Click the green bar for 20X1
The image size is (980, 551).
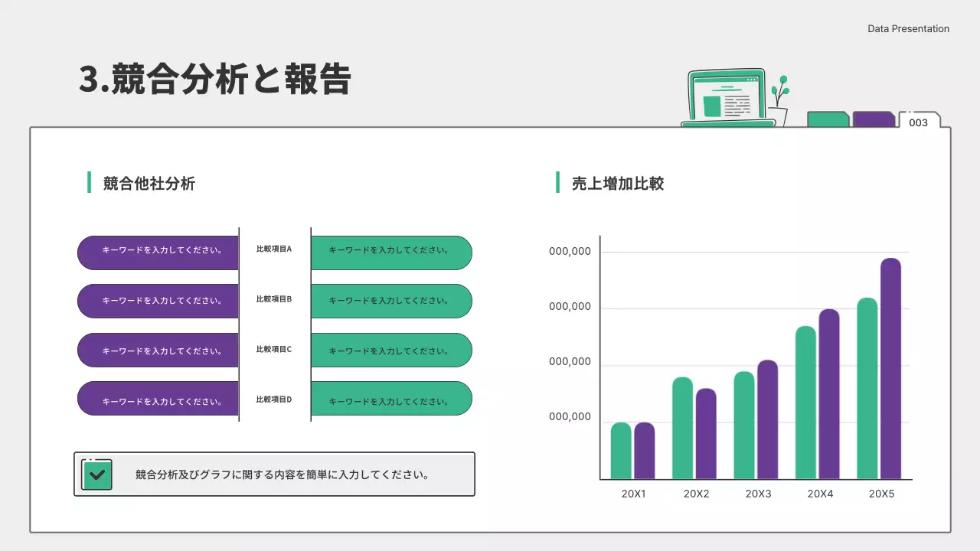[x=621, y=451]
